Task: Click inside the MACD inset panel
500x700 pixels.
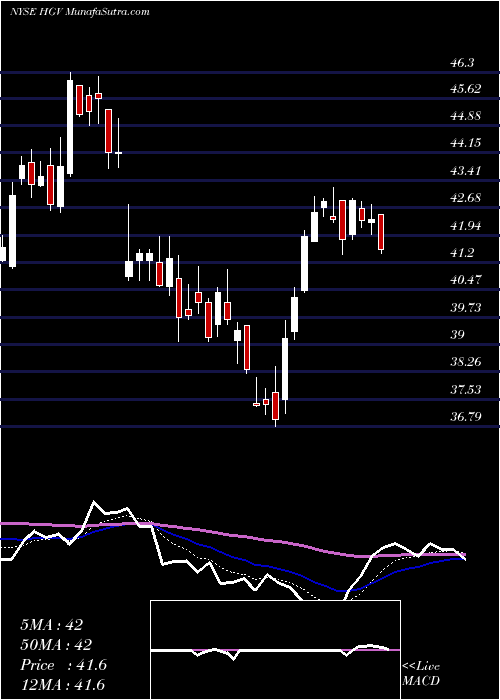Action: (x=275, y=650)
